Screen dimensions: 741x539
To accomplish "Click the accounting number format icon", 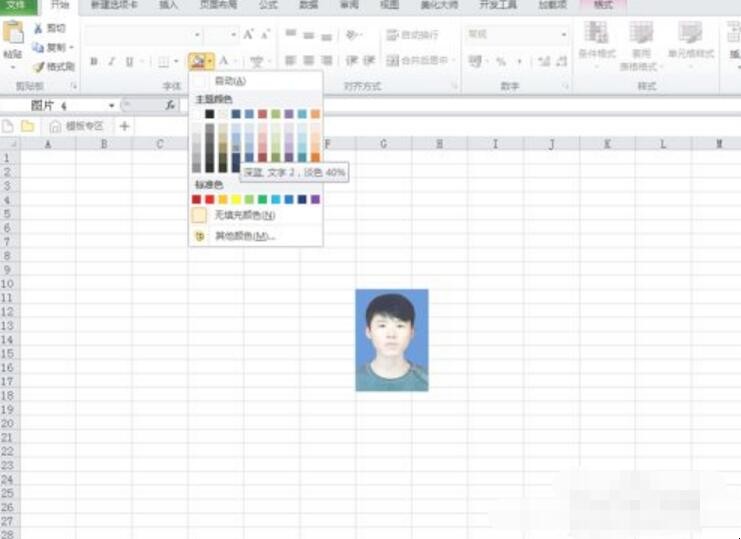I will (x=474, y=61).
